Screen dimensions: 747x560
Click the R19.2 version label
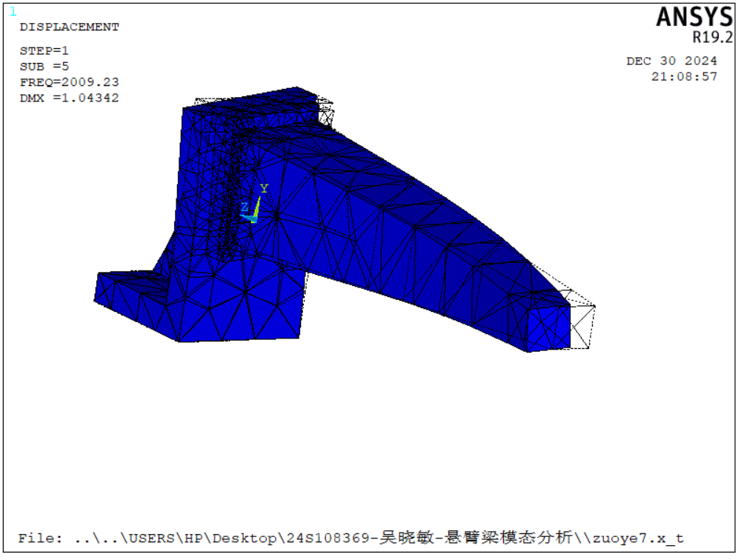(x=712, y=37)
